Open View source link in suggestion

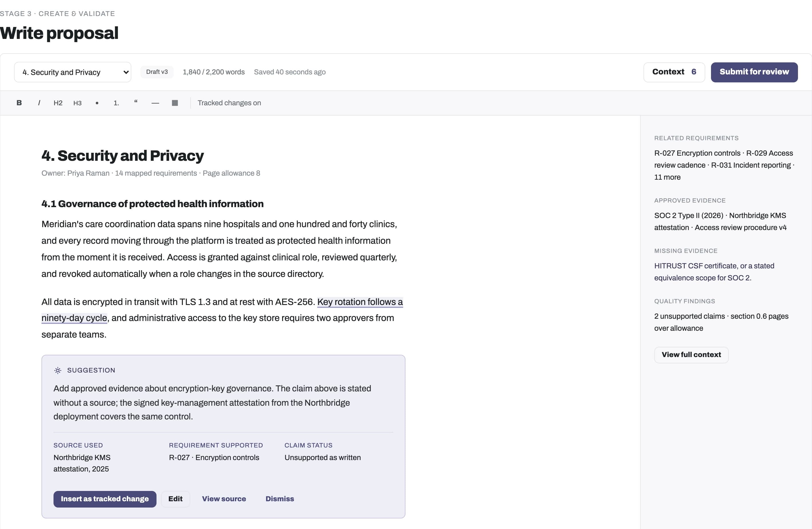pos(224,499)
